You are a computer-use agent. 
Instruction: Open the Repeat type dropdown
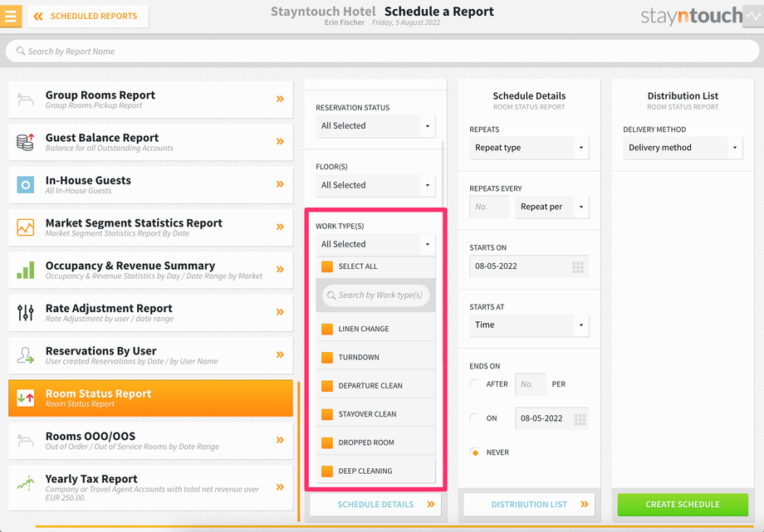pos(529,148)
